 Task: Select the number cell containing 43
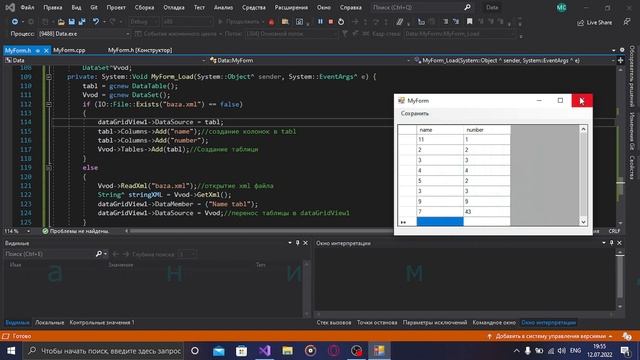tap(487, 212)
